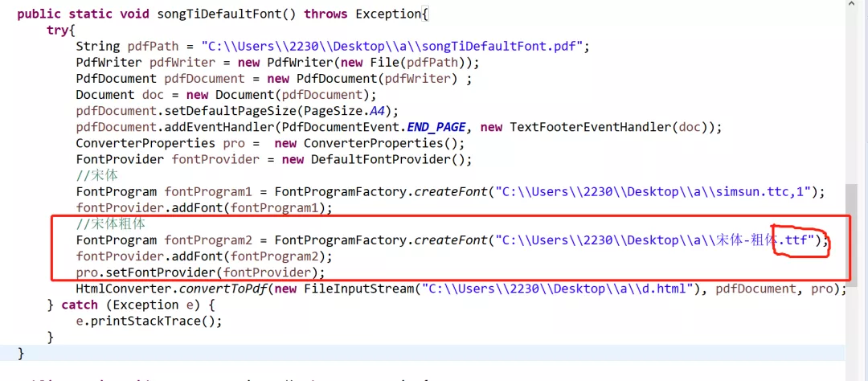Click HtmlConverter.convertToPdf call

[461, 289]
